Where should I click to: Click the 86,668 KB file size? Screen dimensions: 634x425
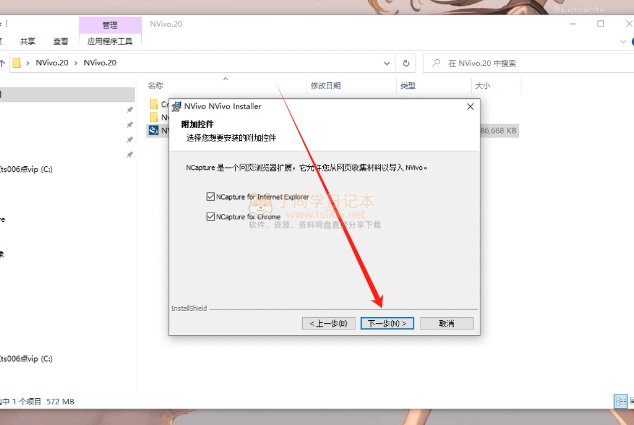[x=498, y=131]
